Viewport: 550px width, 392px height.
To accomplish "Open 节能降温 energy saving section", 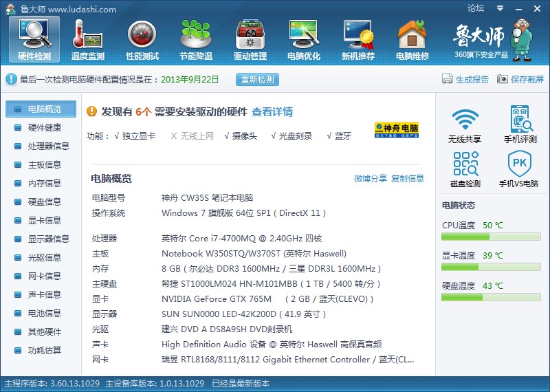I will tap(196, 40).
